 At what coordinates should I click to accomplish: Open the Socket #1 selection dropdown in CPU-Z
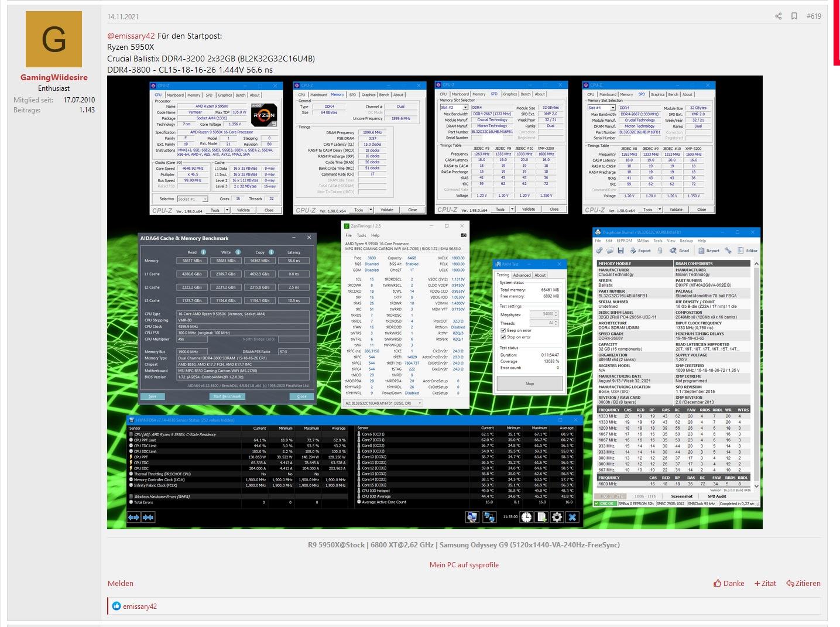(x=192, y=199)
